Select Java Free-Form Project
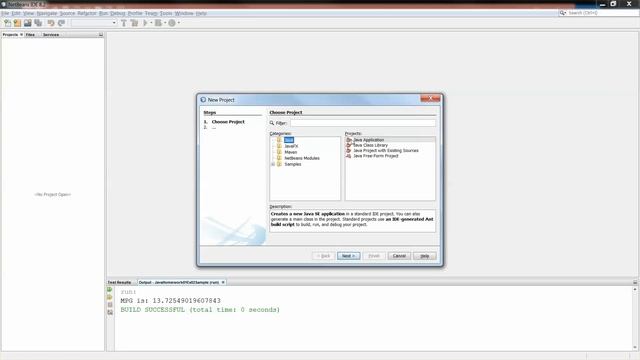This screenshot has width=640, height=360. point(376,156)
